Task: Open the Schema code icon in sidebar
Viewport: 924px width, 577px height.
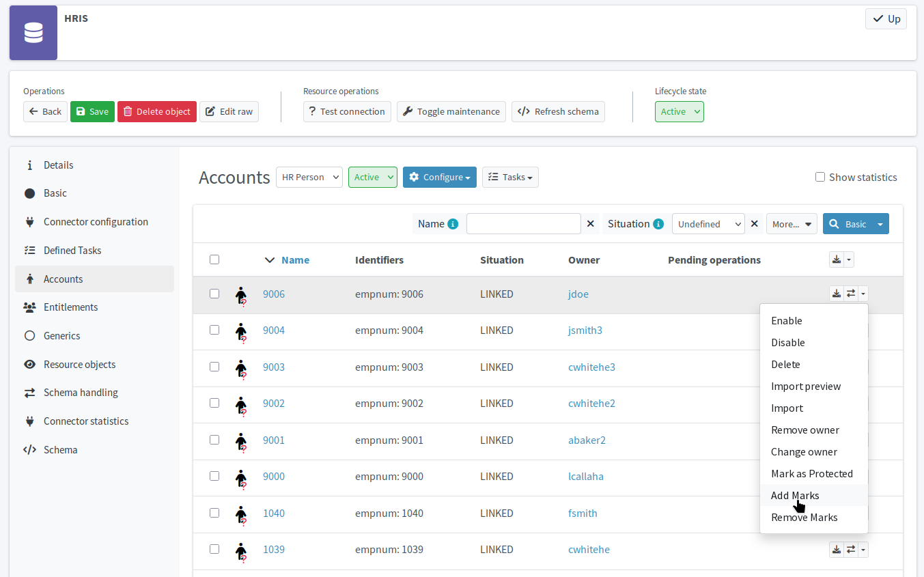Action: (x=30, y=449)
